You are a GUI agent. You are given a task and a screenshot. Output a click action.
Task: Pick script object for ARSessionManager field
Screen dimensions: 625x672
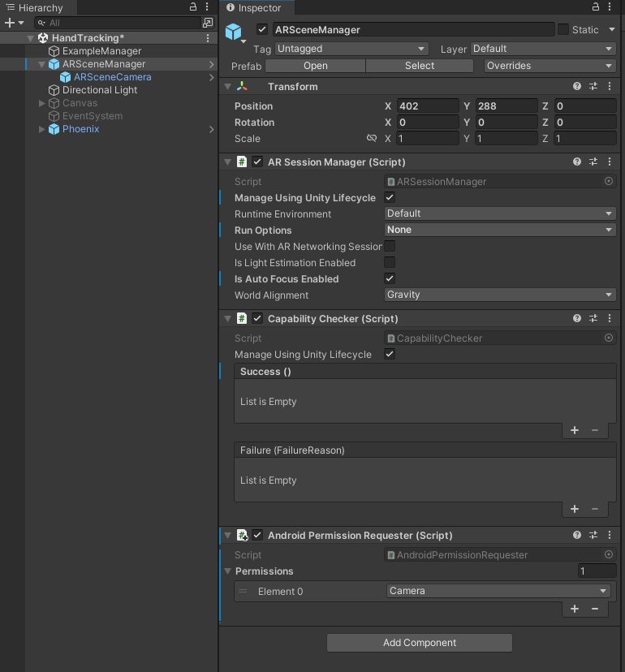[x=609, y=181]
